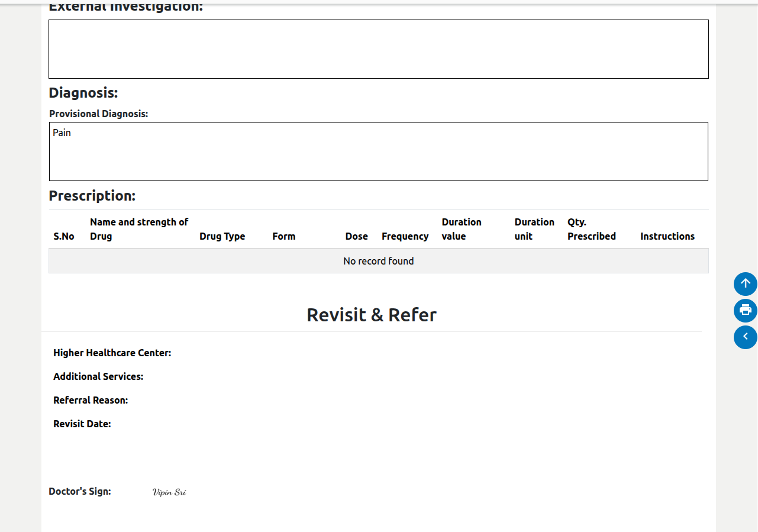Click the print icon button
758x532 pixels.
(x=745, y=311)
